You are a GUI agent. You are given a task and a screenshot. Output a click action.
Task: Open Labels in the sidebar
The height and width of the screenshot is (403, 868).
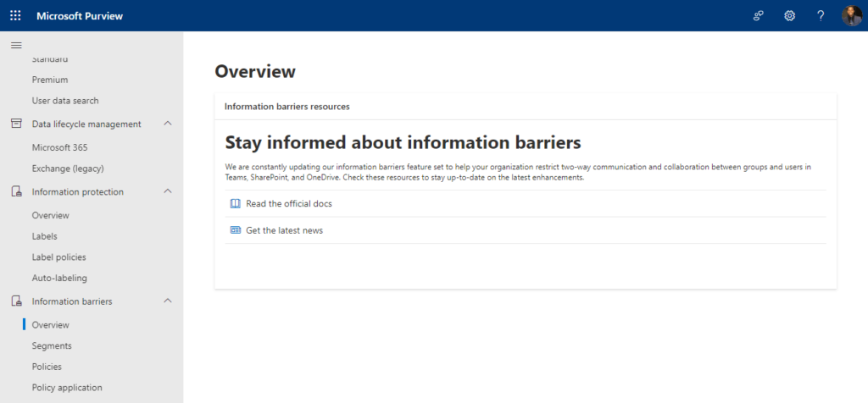[44, 236]
